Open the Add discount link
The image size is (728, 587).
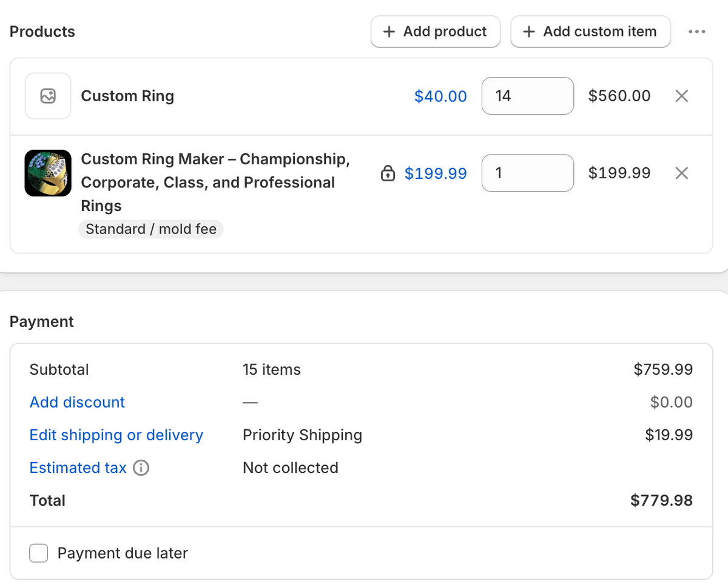[77, 402]
